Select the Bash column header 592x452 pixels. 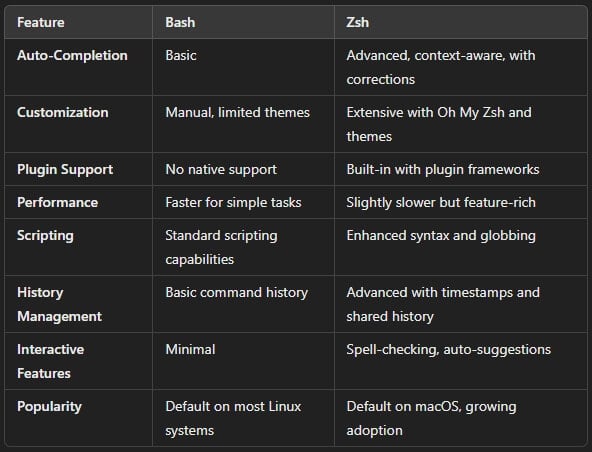(x=180, y=22)
